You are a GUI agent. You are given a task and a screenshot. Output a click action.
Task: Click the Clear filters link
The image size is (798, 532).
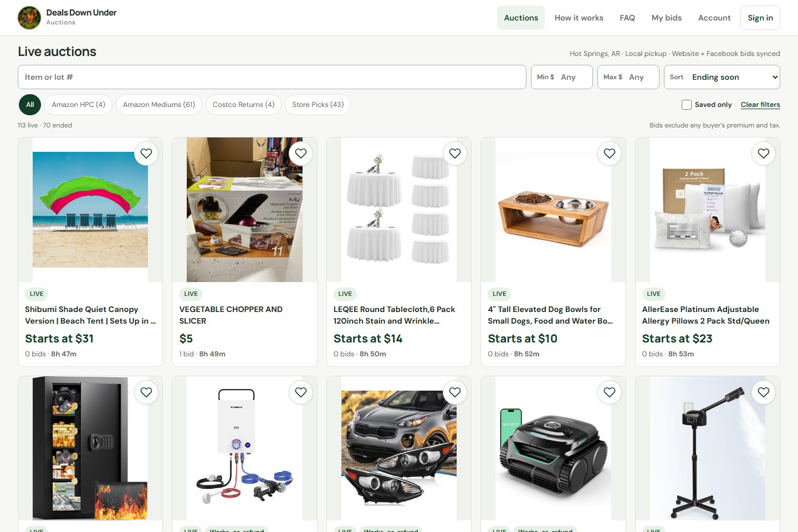tap(760, 105)
